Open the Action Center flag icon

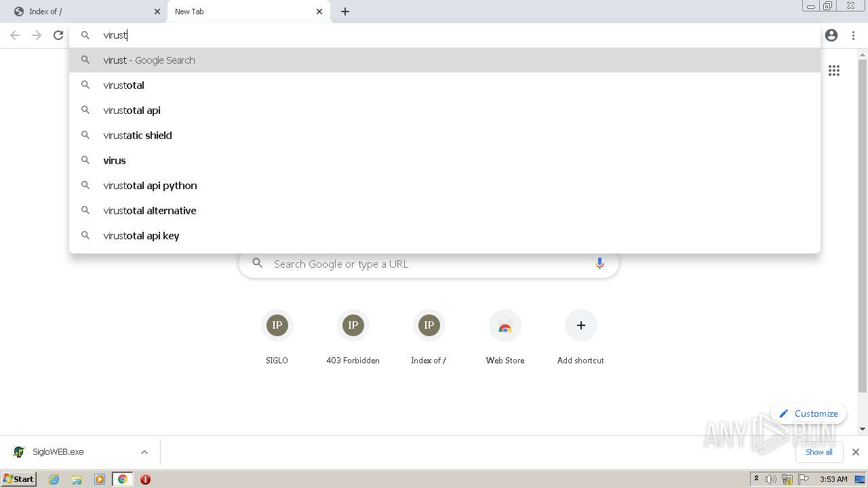[x=804, y=479]
